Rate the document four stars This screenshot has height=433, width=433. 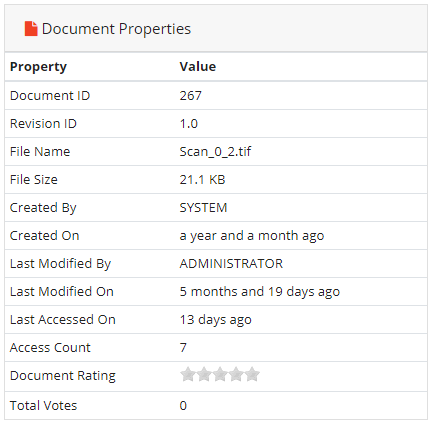(x=236, y=374)
